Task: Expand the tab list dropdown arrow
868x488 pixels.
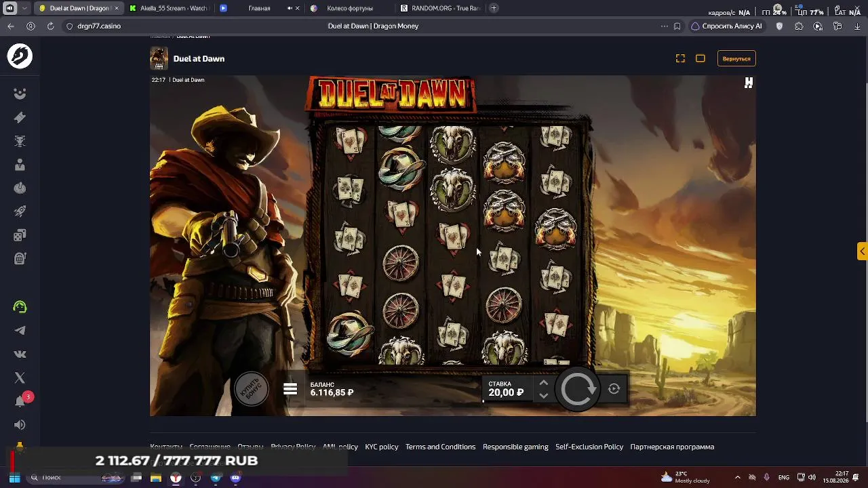Action: (x=25, y=8)
